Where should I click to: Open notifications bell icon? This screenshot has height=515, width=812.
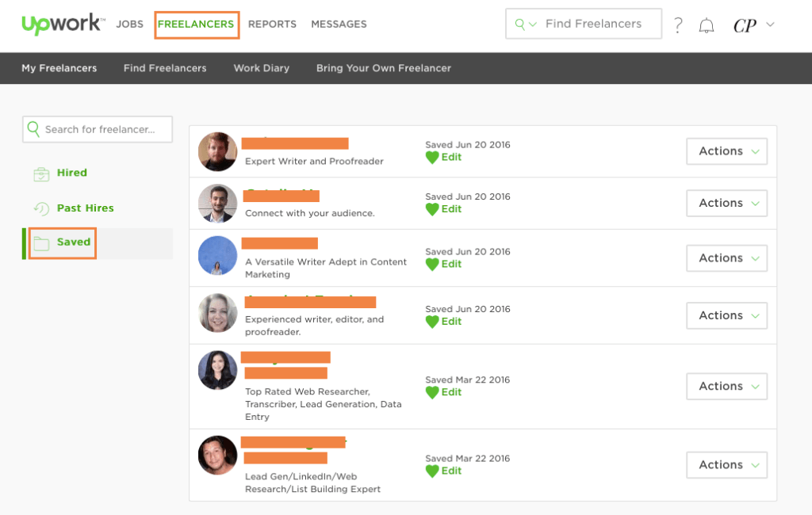pos(707,25)
